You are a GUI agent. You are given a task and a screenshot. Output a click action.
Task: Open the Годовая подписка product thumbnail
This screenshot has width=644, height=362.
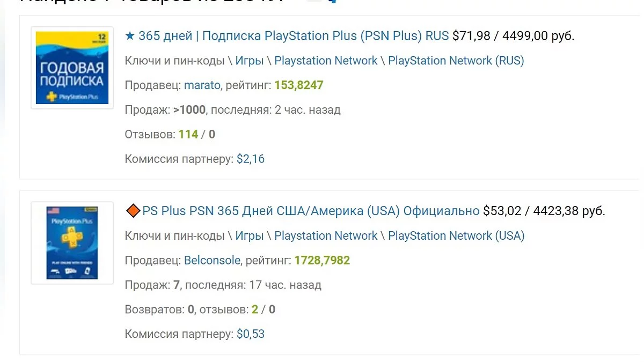(x=72, y=68)
